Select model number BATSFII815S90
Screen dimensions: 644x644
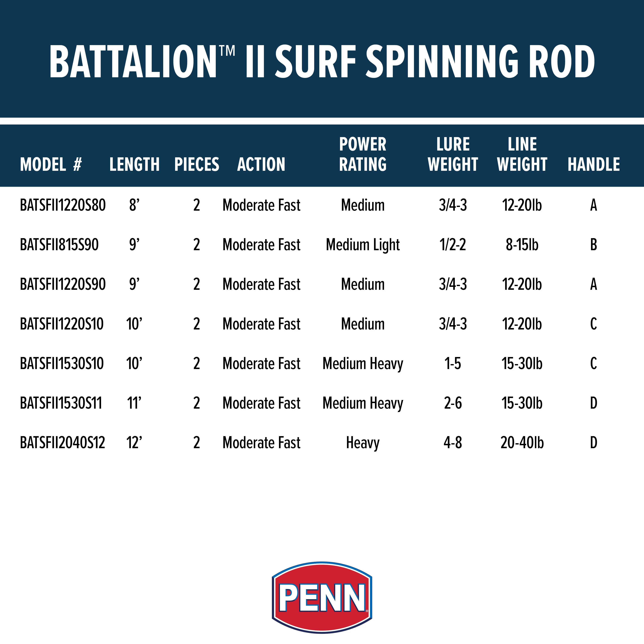pyautogui.click(x=59, y=245)
